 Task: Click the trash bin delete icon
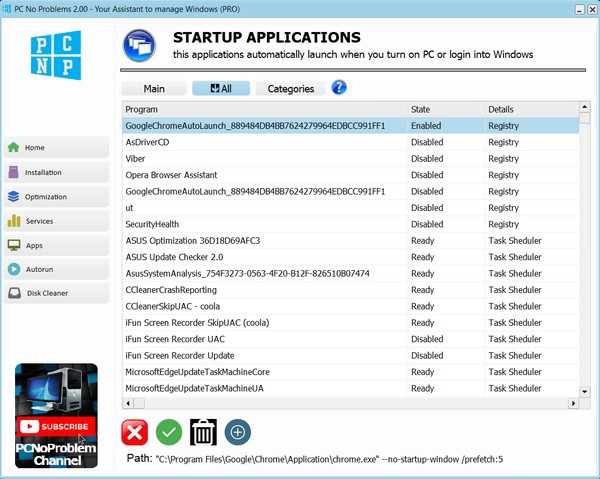pos(203,432)
